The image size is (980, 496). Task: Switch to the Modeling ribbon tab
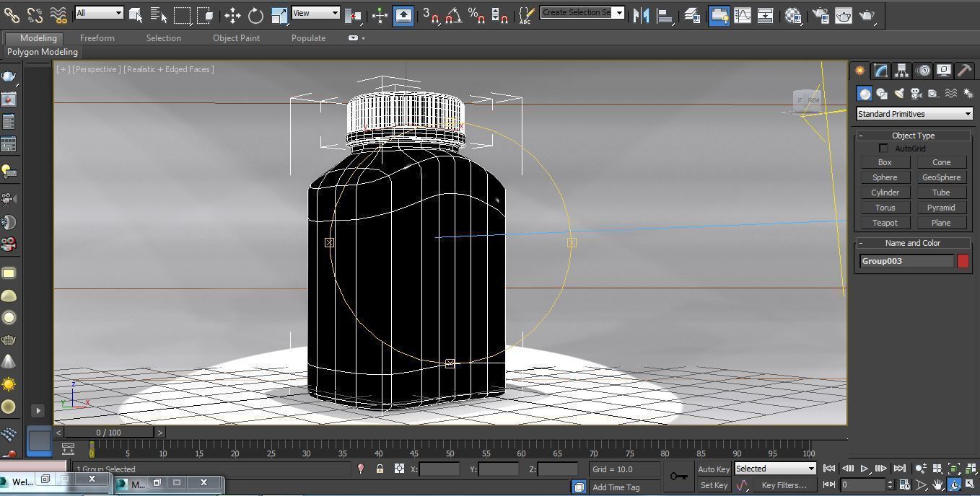(38, 38)
